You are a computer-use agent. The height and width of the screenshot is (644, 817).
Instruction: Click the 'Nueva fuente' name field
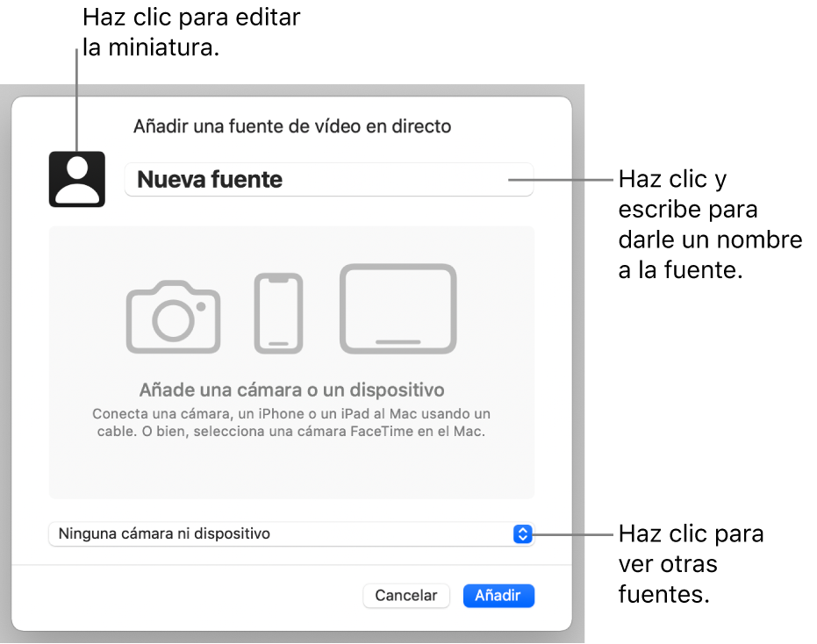[x=329, y=179]
